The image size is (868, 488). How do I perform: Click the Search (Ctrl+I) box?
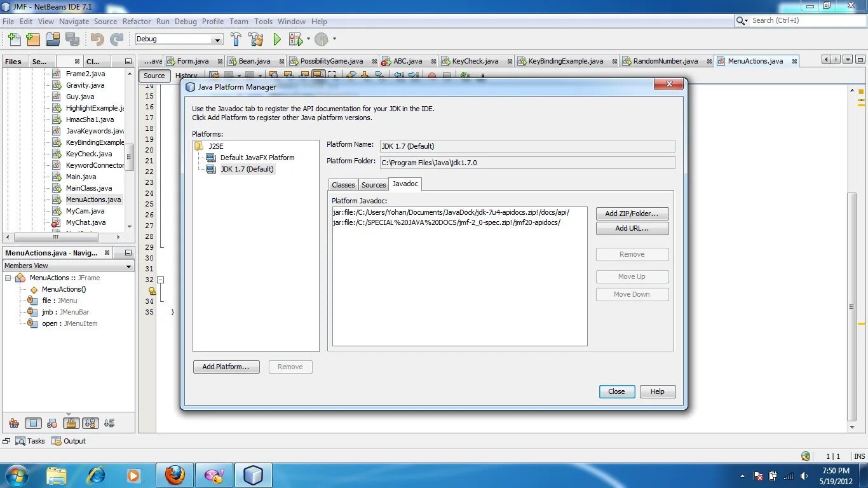(800, 20)
